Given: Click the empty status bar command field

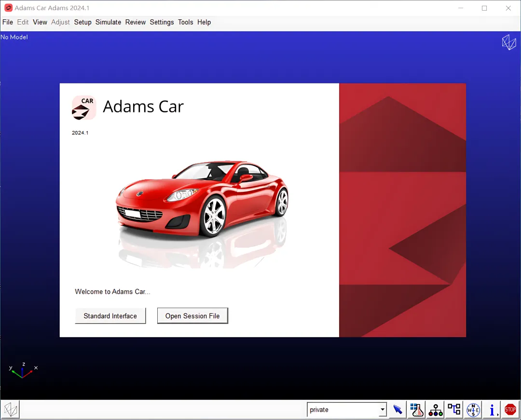Looking at the screenshot, I should click(163, 410).
